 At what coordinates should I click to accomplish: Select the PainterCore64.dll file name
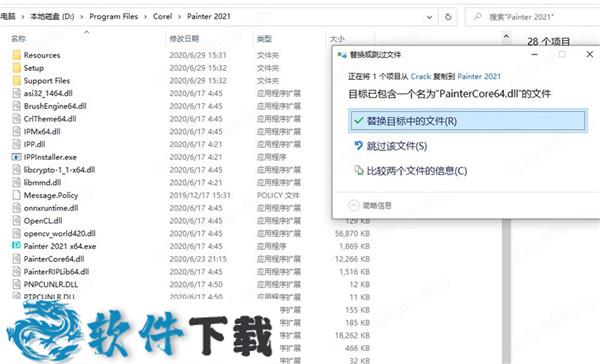point(54,259)
